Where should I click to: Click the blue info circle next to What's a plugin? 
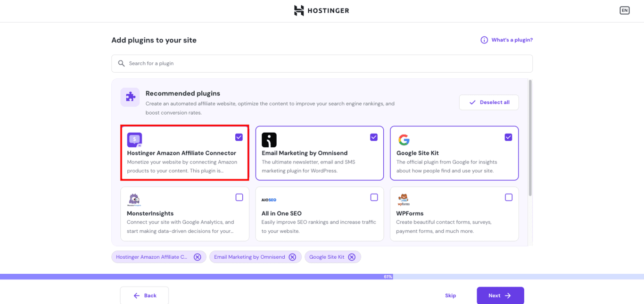tap(484, 40)
